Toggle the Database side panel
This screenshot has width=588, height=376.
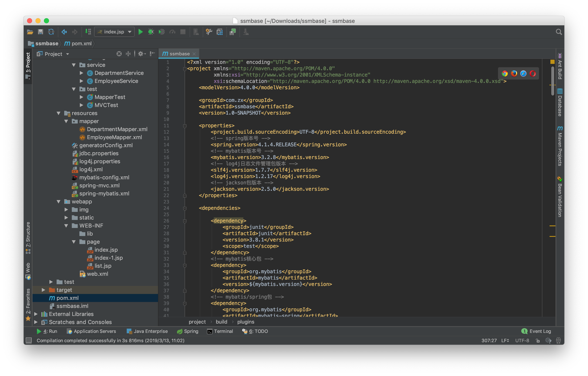[x=560, y=102]
